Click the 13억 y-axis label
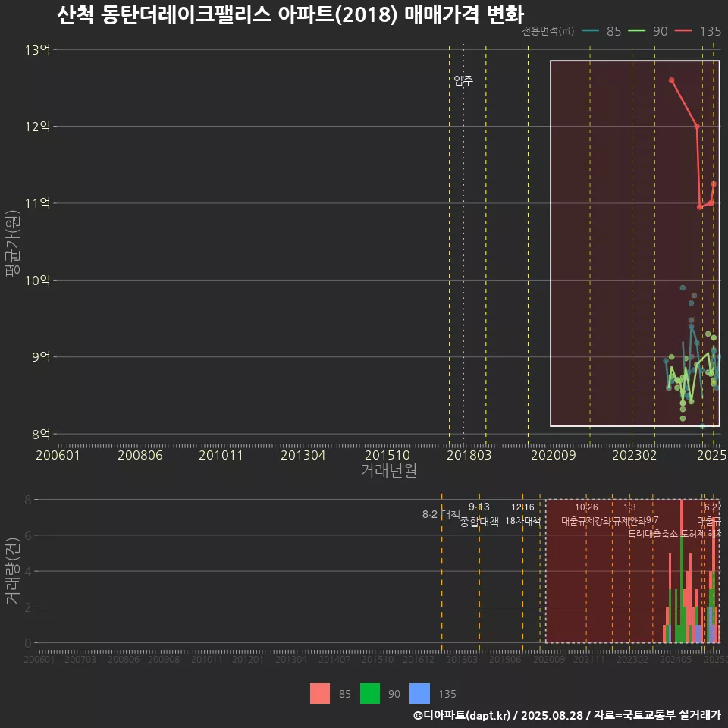This screenshot has width=728, height=728. [x=38, y=50]
